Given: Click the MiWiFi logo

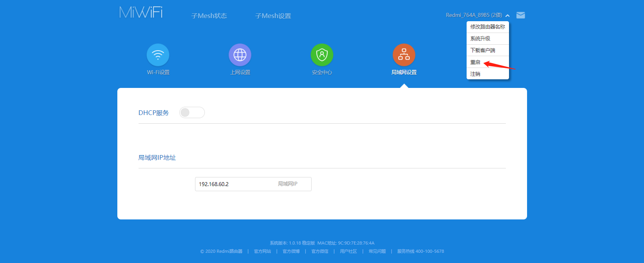Looking at the screenshot, I should pyautogui.click(x=141, y=12).
